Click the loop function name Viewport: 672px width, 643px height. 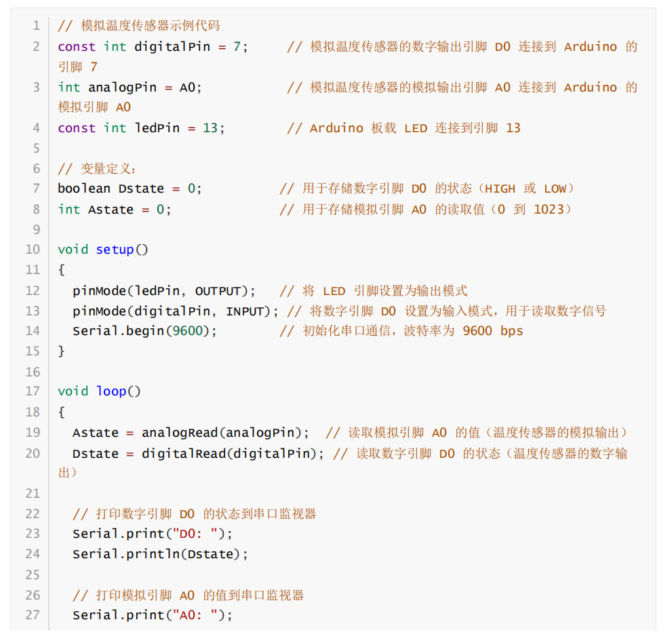pyautogui.click(x=111, y=391)
